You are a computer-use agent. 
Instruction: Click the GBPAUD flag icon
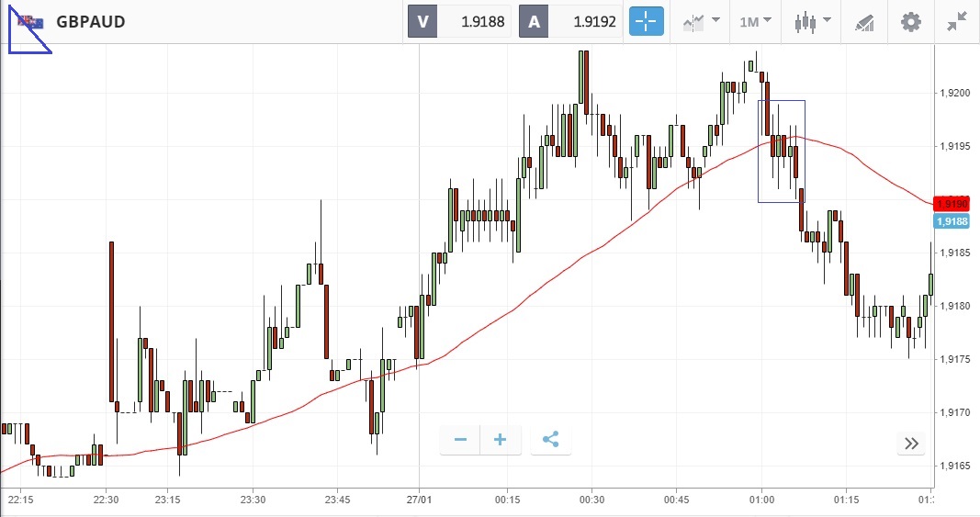tap(31, 23)
